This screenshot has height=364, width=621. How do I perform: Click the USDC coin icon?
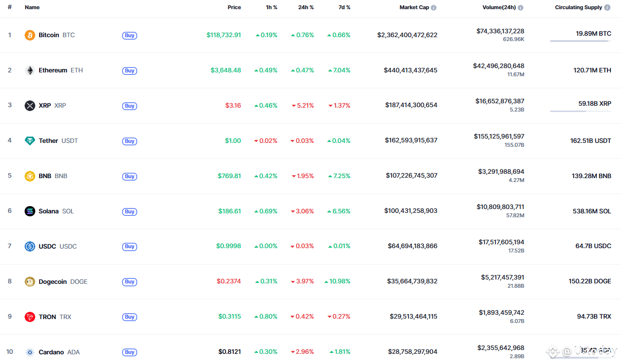(x=29, y=246)
